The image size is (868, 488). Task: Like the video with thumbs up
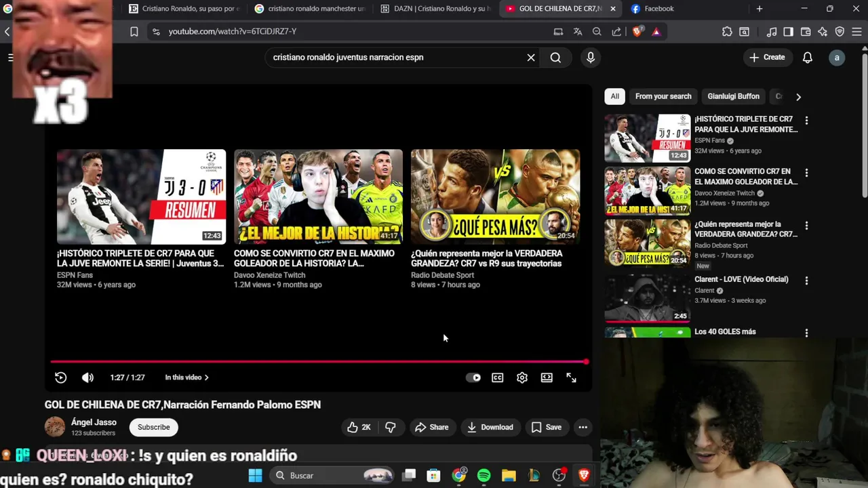[359, 427]
